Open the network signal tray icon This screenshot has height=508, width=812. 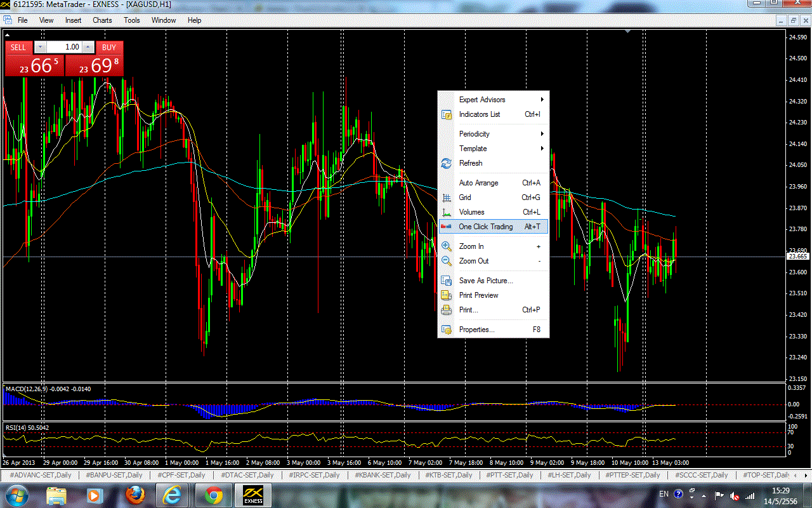coord(750,495)
